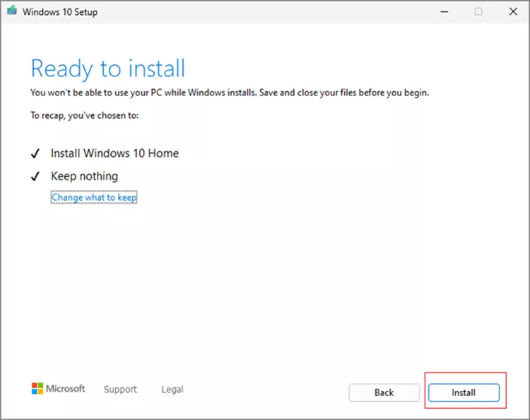Minimize the Windows 10 Setup window
Image resolution: width=530 pixels, height=420 pixels.
[444, 12]
